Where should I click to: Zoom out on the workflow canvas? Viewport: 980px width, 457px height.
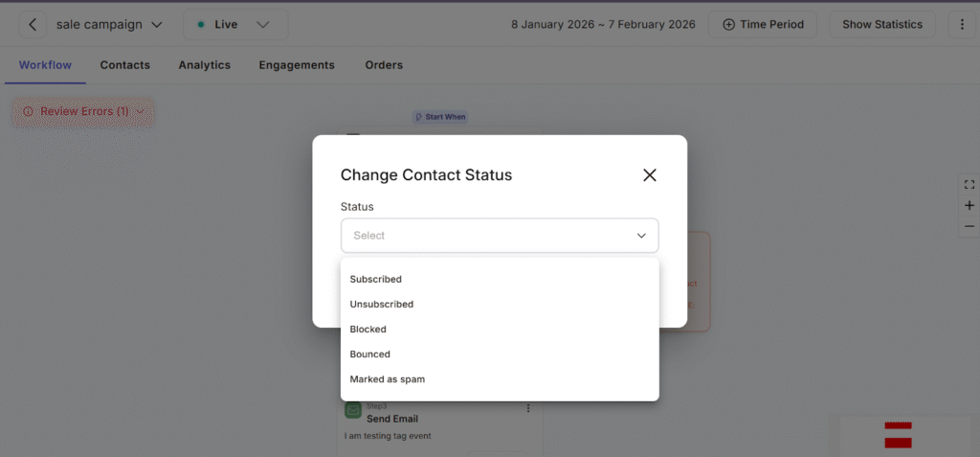point(969,226)
